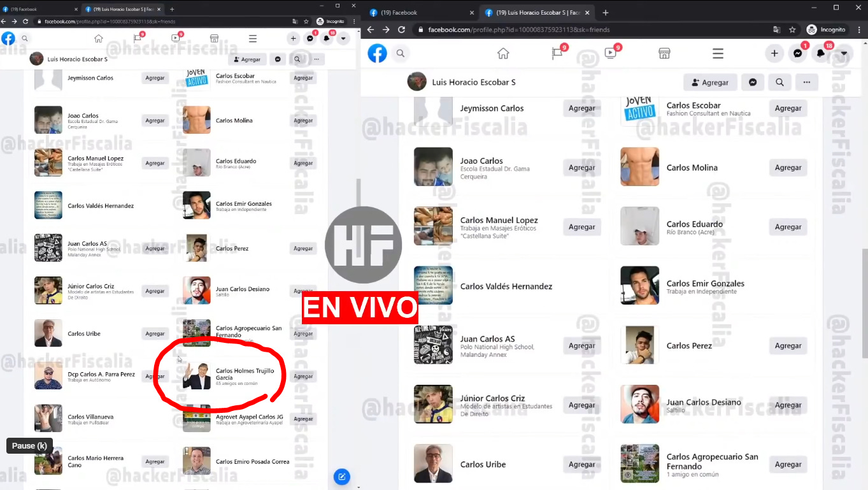Switch to (19) Facebook tab in left window
Image resolution: width=868 pixels, height=490 pixels.
click(x=39, y=9)
